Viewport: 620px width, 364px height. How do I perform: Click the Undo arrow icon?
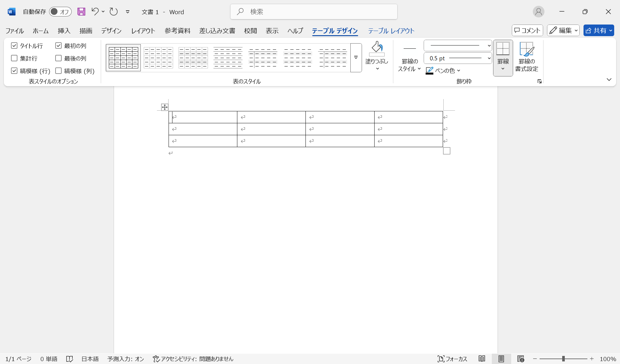(x=95, y=12)
